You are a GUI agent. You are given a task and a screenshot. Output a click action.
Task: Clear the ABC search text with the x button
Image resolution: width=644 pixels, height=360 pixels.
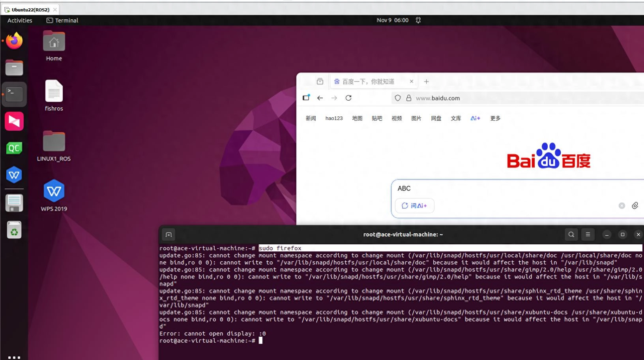pyautogui.click(x=622, y=206)
